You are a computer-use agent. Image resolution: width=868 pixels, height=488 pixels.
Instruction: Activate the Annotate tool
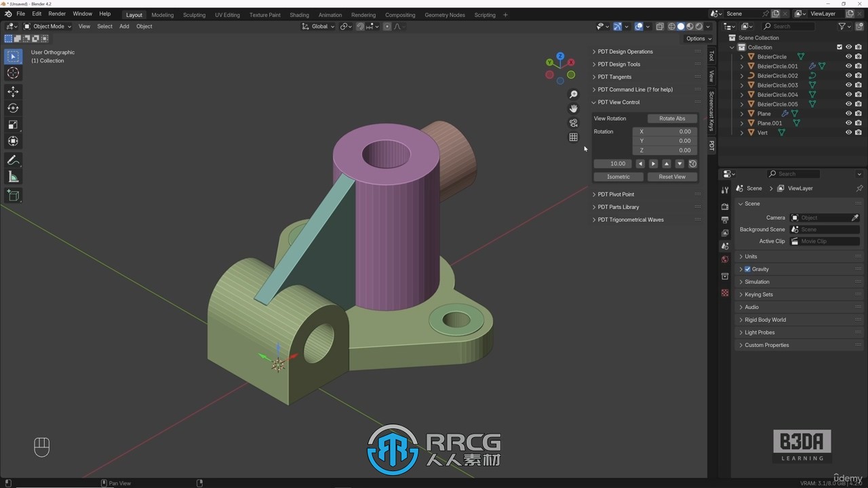click(x=13, y=161)
